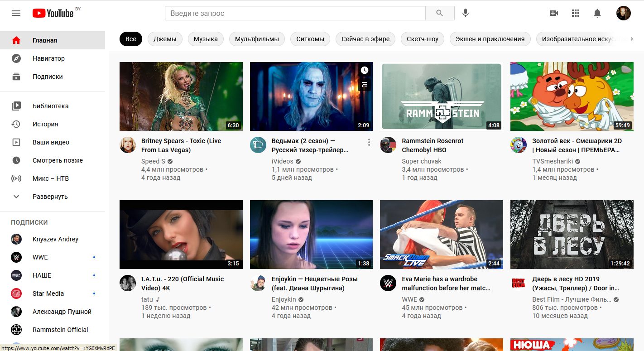Image resolution: width=644 pixels, height=351 pixels.
Task: Click channel name Enjoykin
Action: pyautogui.click(x=284, y=299)
